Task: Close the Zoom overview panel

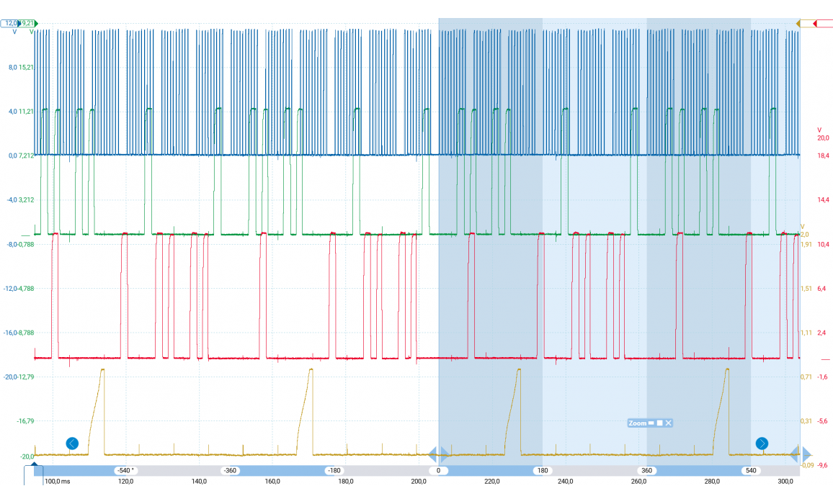Action: 668,423
